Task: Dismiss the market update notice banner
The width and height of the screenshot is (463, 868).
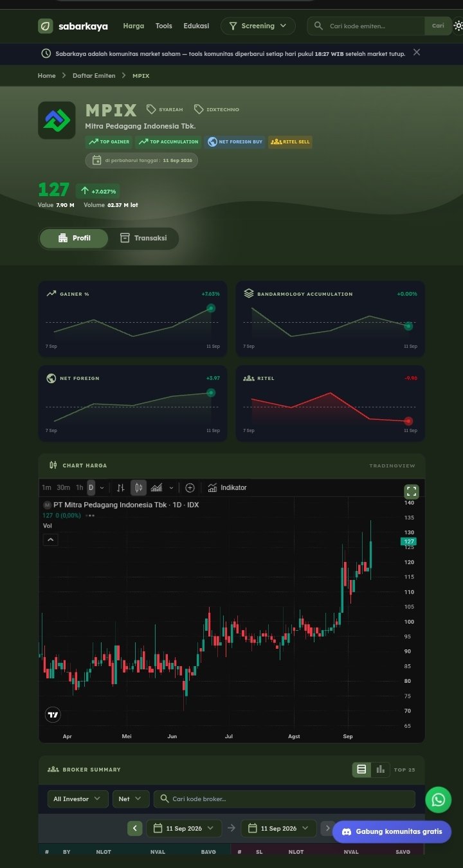Action: tap(417, 53)
